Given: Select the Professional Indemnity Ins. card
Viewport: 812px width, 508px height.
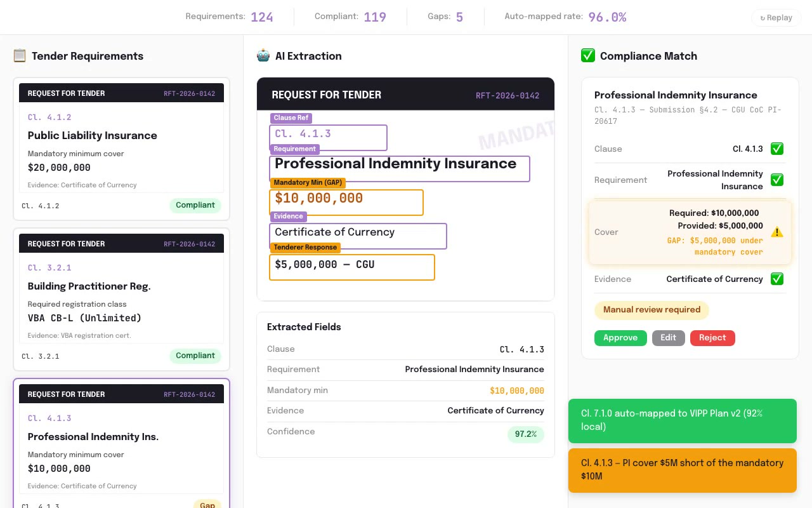Looking at the screenshot, I should (121, 443).
